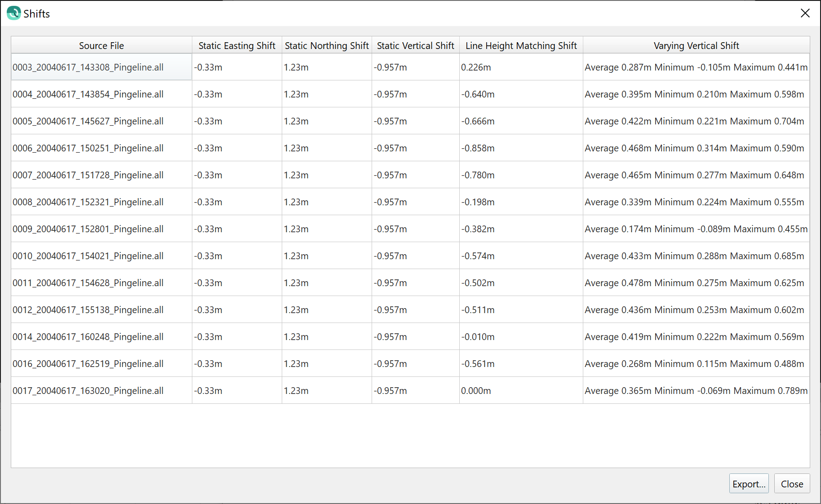Click the -0.858m line height shift cell
This screenshot has width=821, height=504.
pos(478,148)
